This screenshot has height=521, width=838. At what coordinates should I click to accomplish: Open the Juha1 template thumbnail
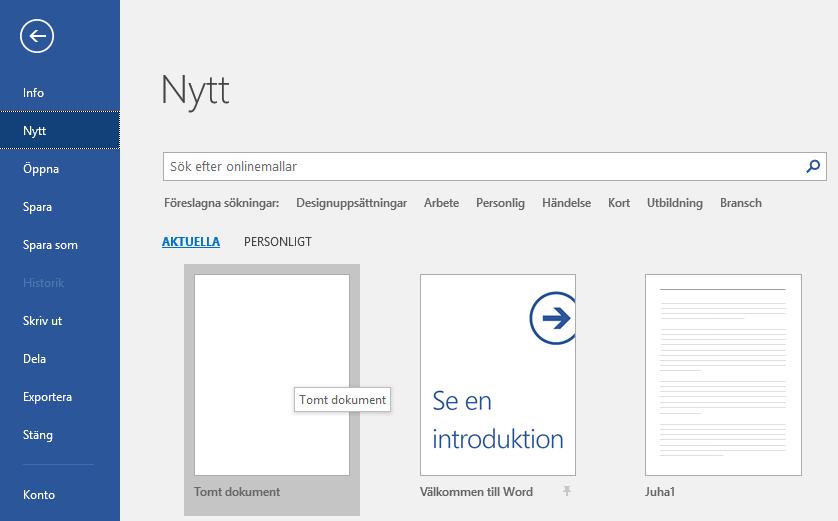(x=723, y=375)
